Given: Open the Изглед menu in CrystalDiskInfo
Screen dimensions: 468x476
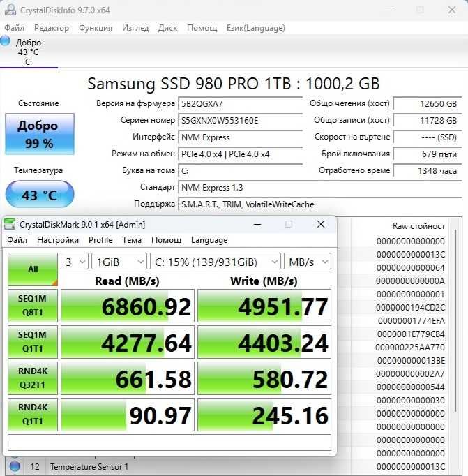Looking at the screenshot, I should (x=135, y=28).
